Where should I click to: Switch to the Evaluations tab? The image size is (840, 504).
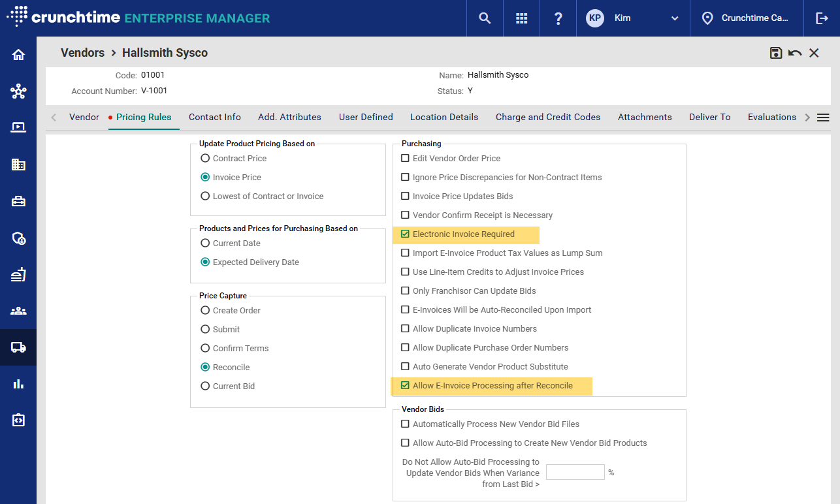[x=772, y=117]
